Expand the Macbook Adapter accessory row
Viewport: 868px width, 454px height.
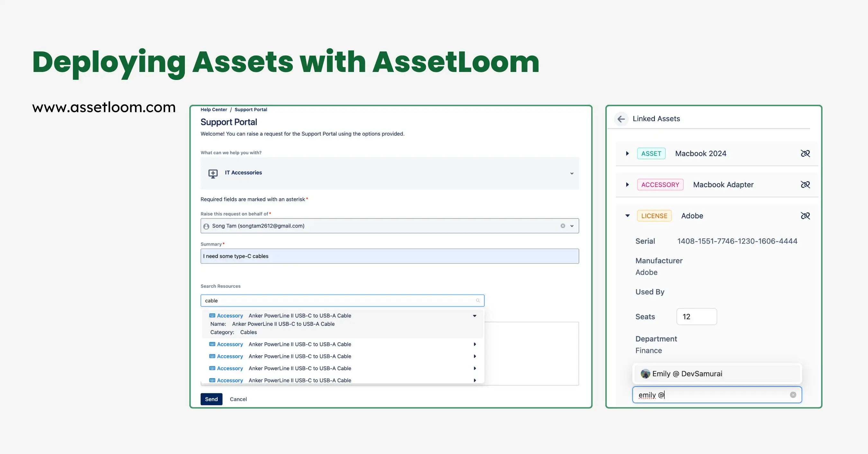(627, 184)
